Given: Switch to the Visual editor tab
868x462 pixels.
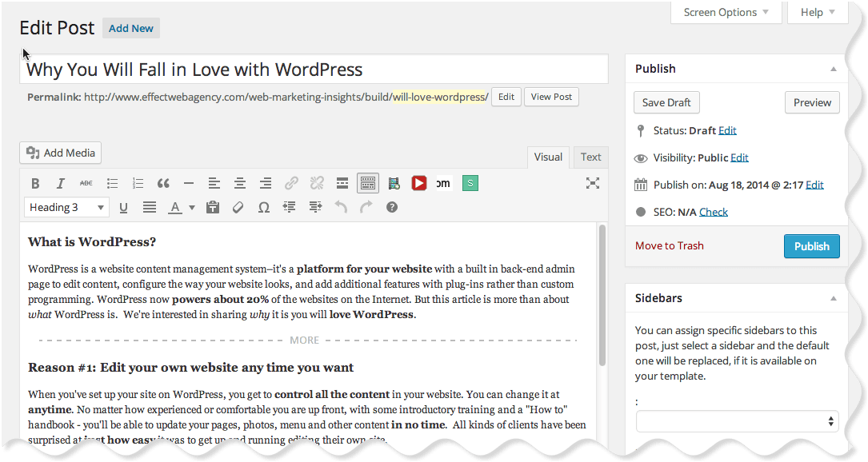Looking at the screenshot, I should 548,157.
